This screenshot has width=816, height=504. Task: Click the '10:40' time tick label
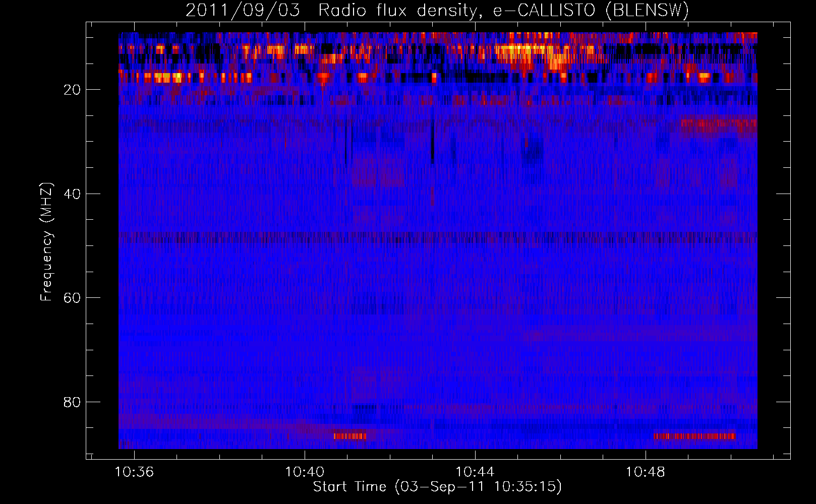[x=305, y=472]
